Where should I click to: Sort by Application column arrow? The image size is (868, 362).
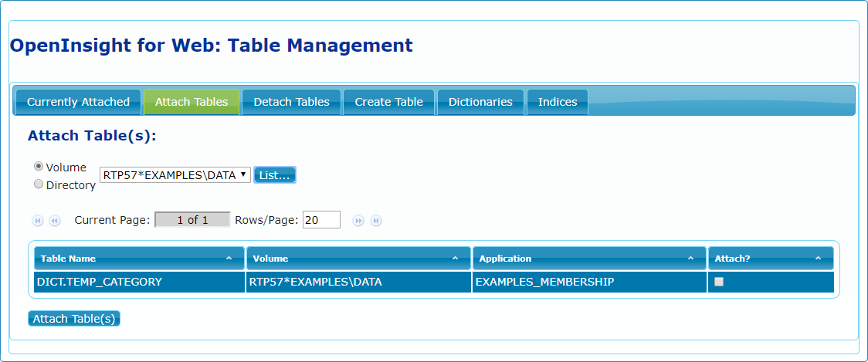tap(690, 259)
